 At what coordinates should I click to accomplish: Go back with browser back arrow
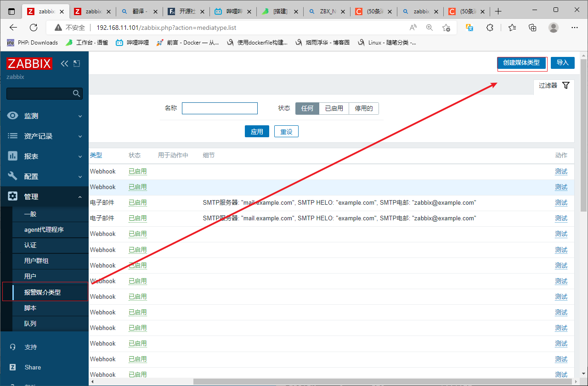[13, 28]
